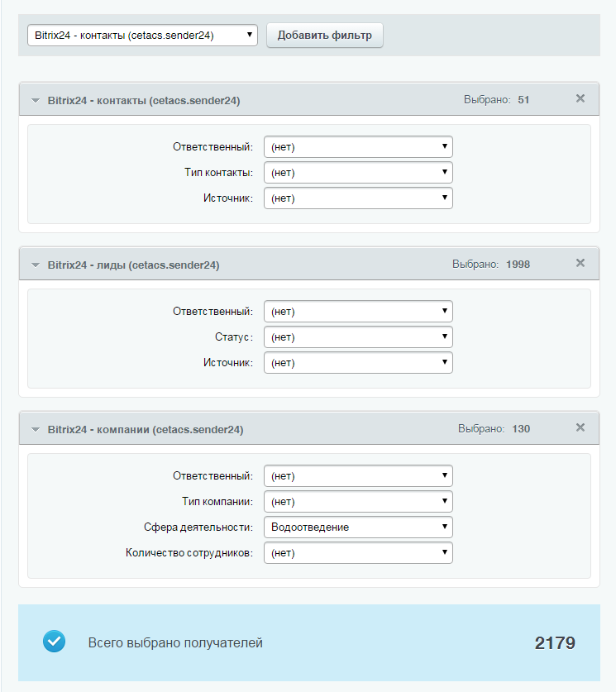Image resolution: width=616 pixels, height=692 pixels.
Task: Collapse the Bitrix24 лиды section triangle
Action: pos(36,265)
